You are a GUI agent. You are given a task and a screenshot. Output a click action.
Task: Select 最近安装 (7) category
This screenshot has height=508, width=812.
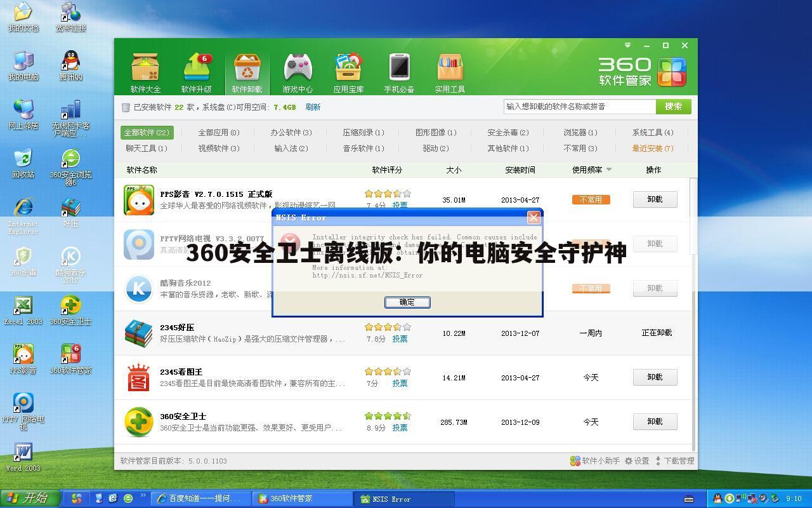click(x=652, y=149)
